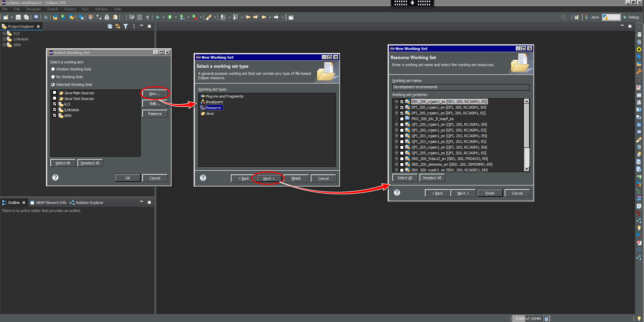Check the Java Main Sources checkbox

coord(55,93)
